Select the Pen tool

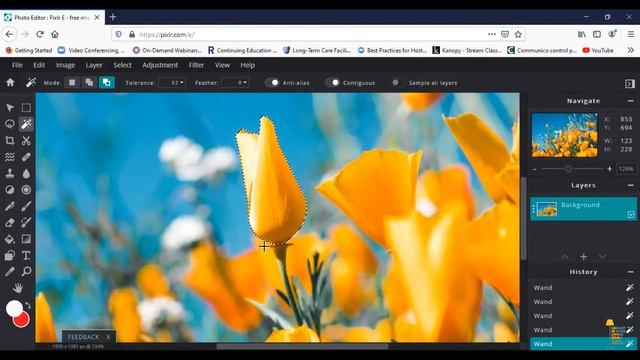pyautogui.click(x=10, y=206)
